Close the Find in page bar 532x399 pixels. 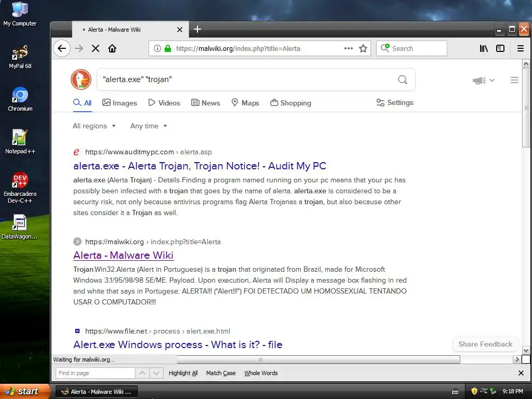pos(521,373)
